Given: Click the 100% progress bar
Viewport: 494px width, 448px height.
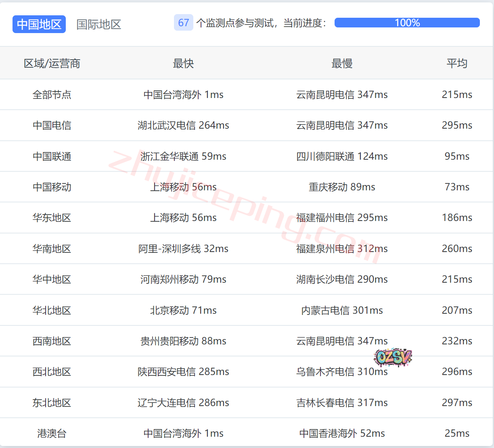Looking at the screenshot, I should click(x=407, y=23).
